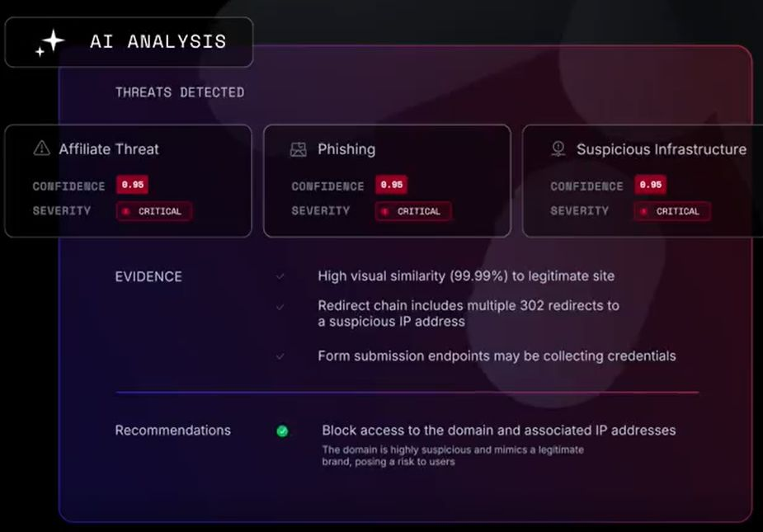Click the Phishing confidence 0.95 badge
Image resolution: width=763 pixels, height=532 pixels.
pos(391,185)
